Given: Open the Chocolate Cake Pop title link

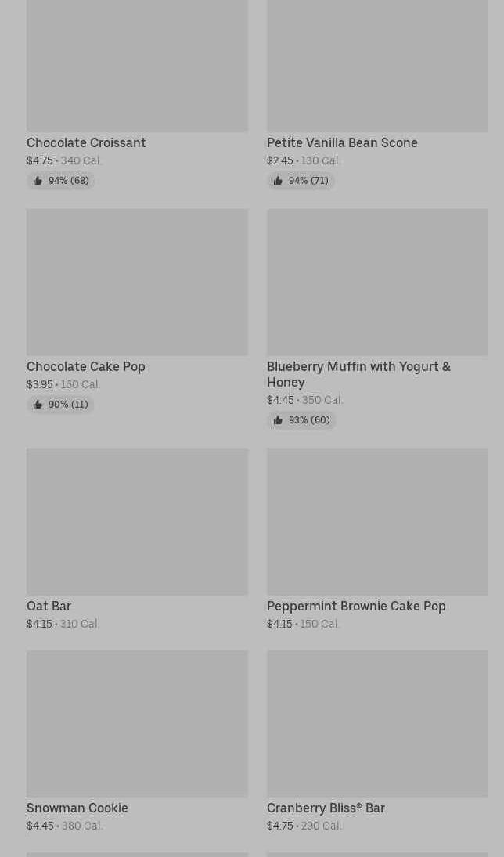Looking at the screenshot, I should pyautogui.click(x=86, y=366).
